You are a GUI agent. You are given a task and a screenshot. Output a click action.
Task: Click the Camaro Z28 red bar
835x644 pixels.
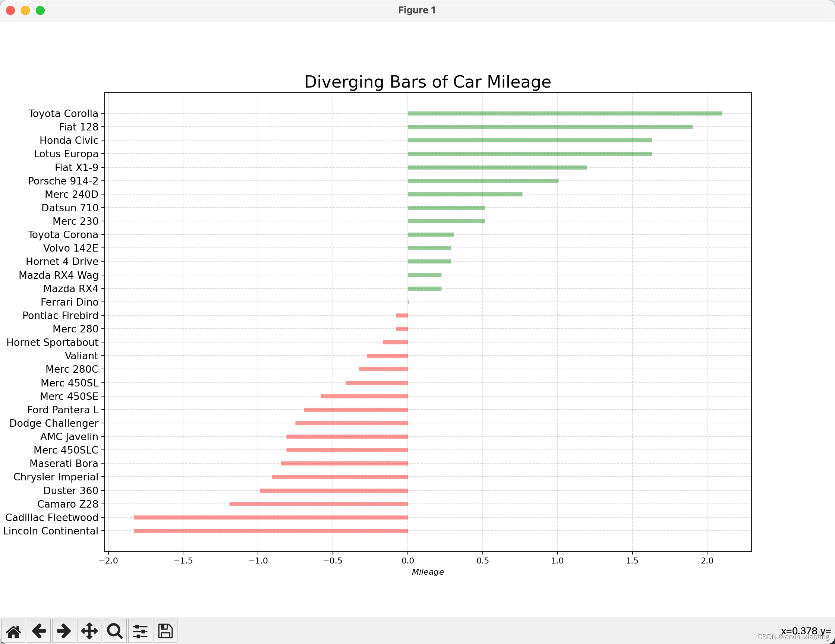(x=318, y=504)
